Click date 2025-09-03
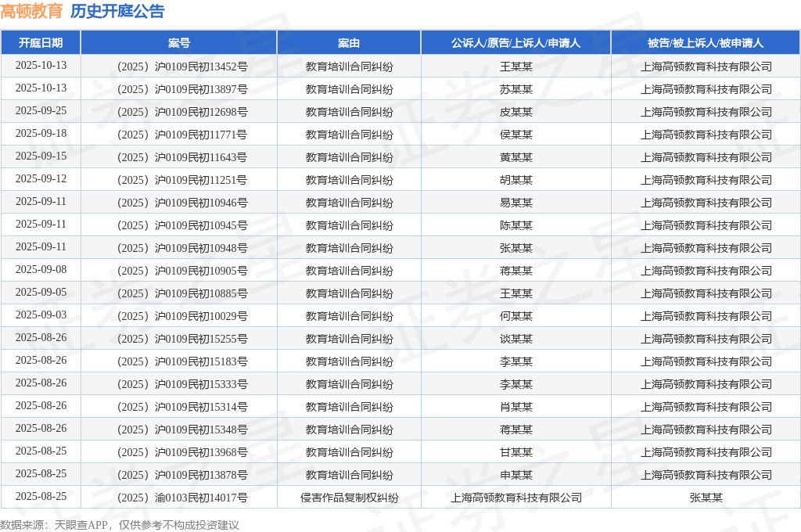The image size is (801, 532). pos(41,315)
